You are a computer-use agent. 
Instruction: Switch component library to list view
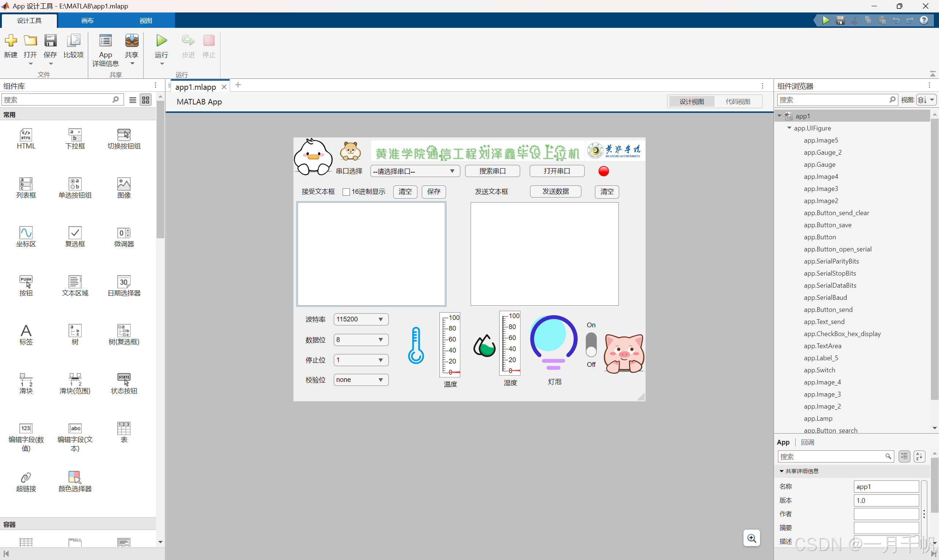click(x=132, y=100)
